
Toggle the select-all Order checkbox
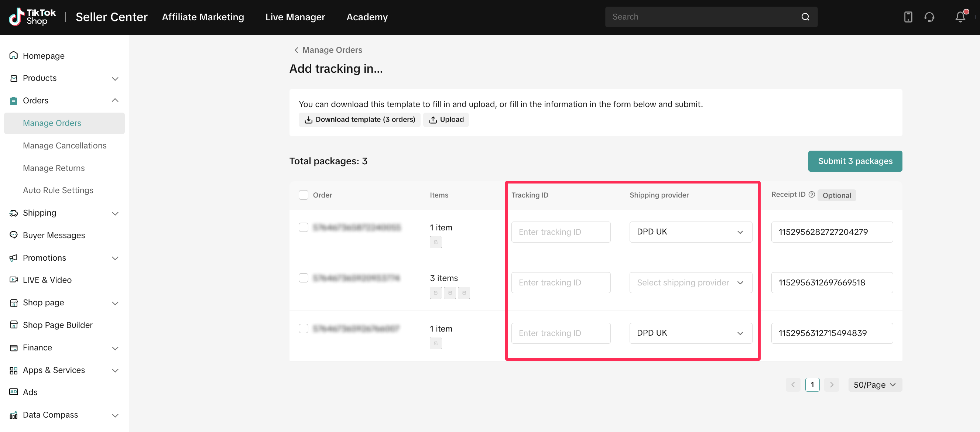303,195
